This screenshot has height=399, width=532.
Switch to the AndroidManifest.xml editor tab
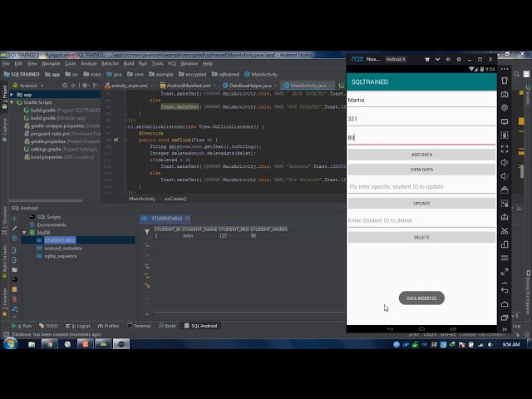pyautogui.click(x=188, y=86)
